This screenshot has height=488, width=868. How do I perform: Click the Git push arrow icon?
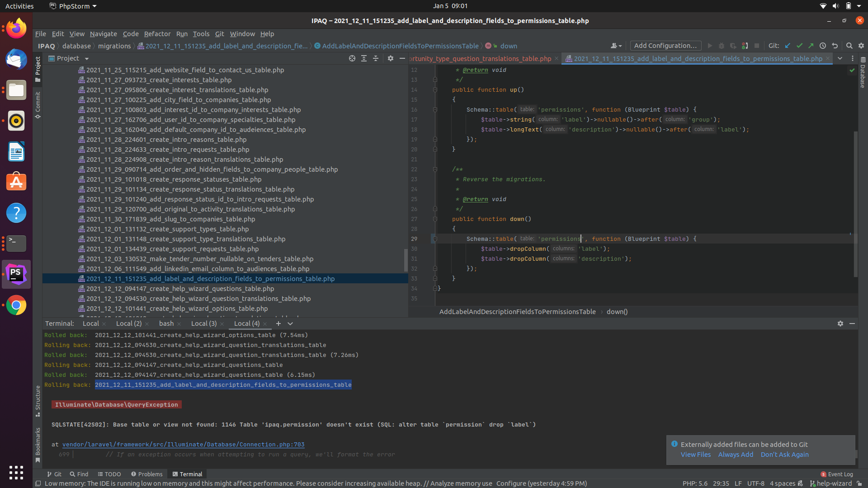(x=811, y=46)
